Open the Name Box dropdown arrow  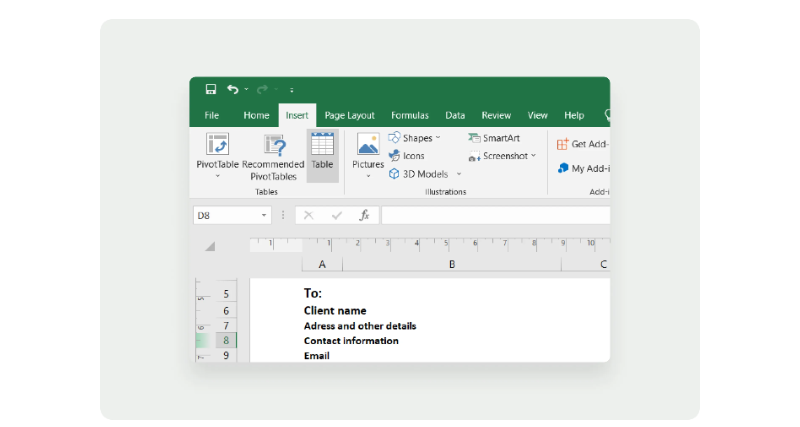point(264,215)
